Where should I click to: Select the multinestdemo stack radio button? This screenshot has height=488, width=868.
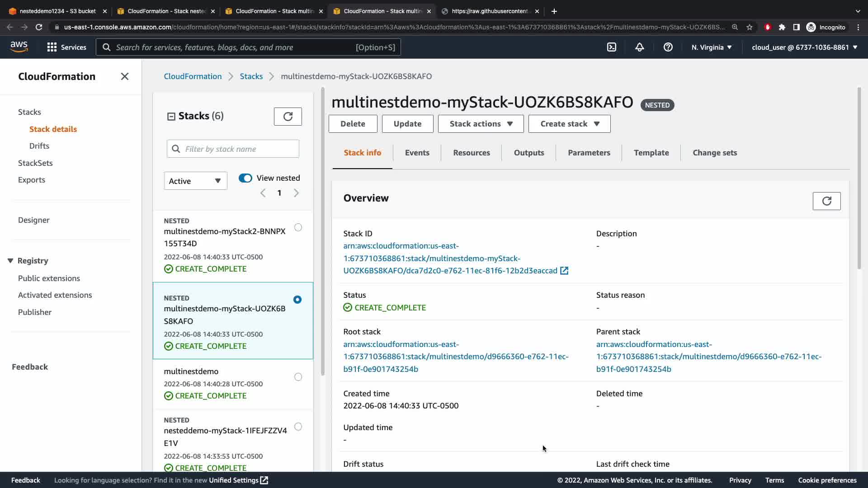click(298, 377)
